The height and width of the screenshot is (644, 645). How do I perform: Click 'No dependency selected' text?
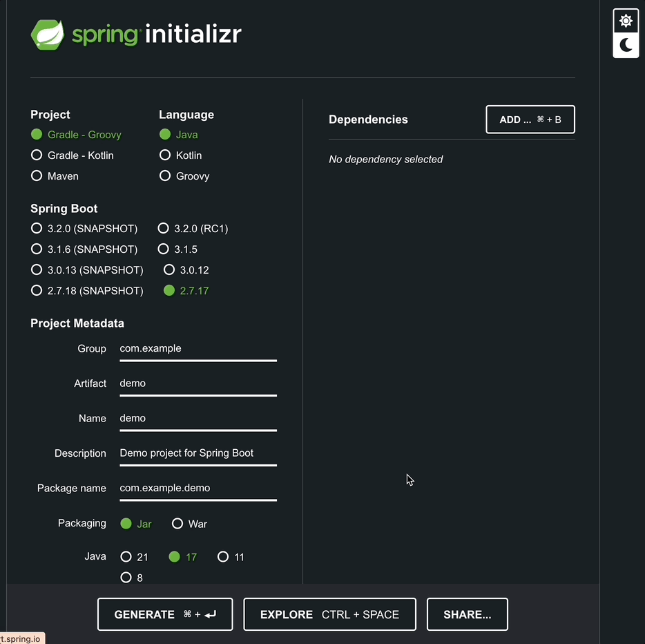tap(385, 159)
